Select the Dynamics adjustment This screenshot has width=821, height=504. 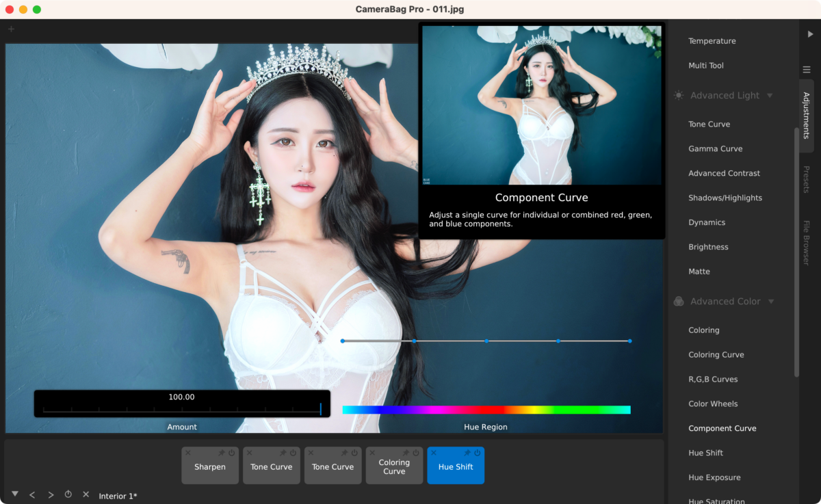click(707, 223)
